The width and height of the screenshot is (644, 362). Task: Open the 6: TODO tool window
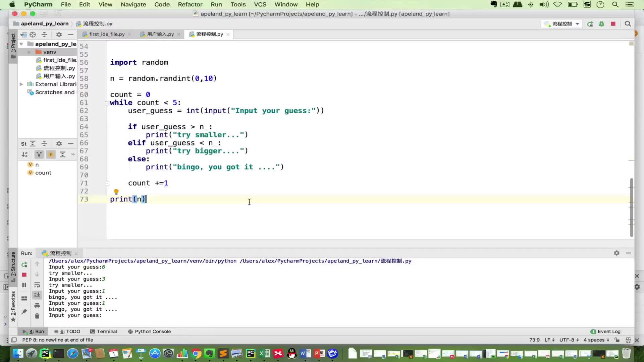point(67,331)
